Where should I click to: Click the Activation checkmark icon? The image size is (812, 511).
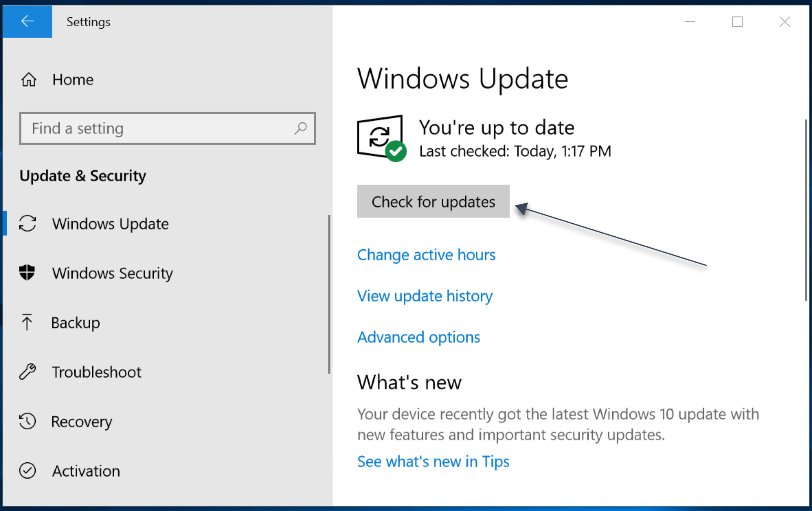pyautogui.click(x=27, y=471)
